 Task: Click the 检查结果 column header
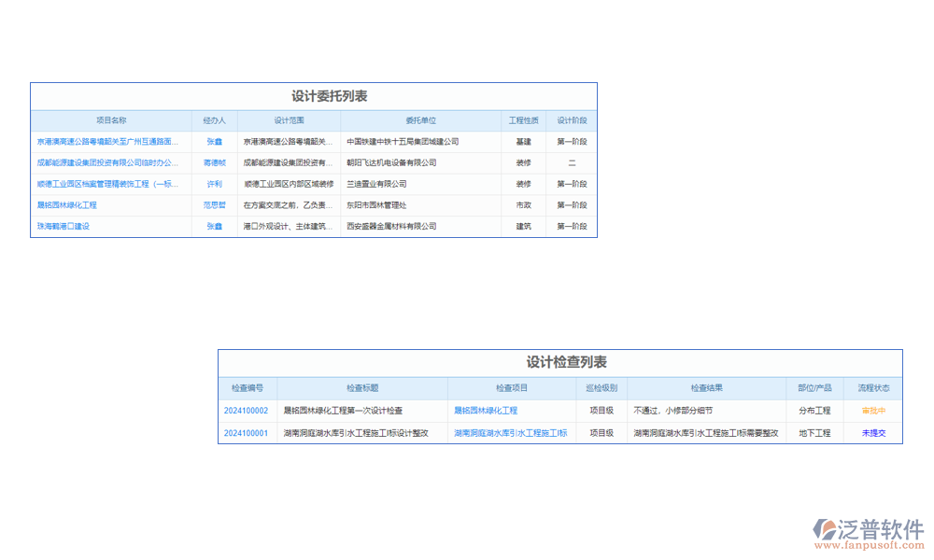click(707, 388)
